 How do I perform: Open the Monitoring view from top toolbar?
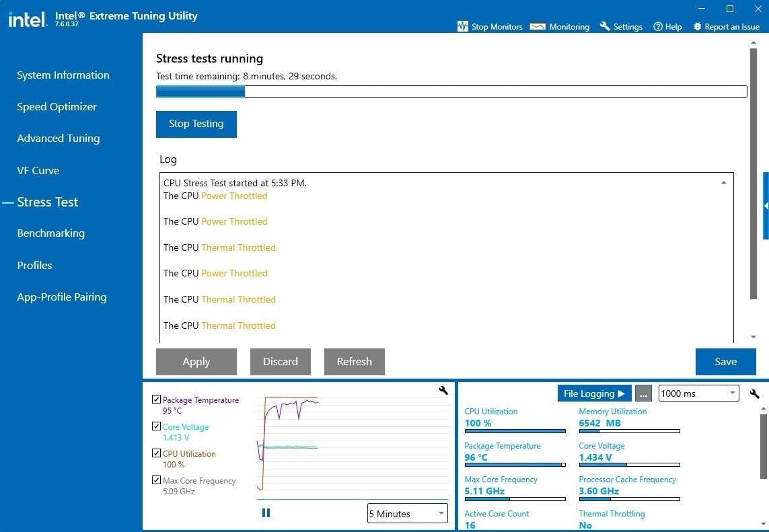coord(560,26)
